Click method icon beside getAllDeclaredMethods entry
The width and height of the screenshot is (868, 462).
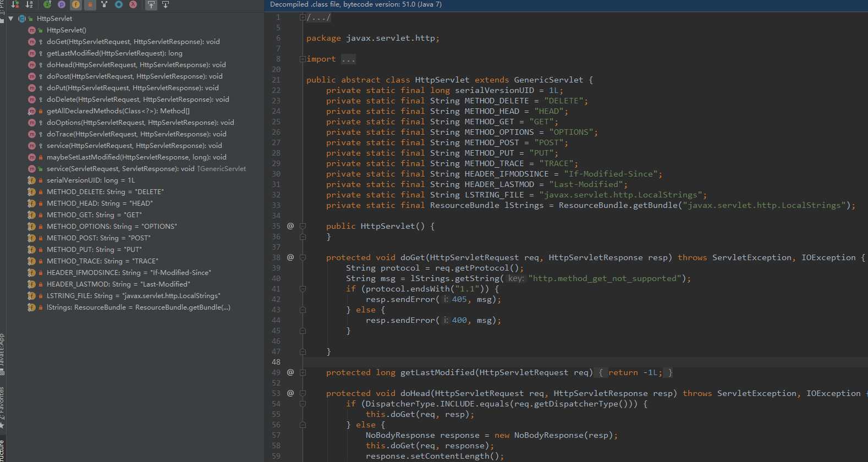click(31, 111)
